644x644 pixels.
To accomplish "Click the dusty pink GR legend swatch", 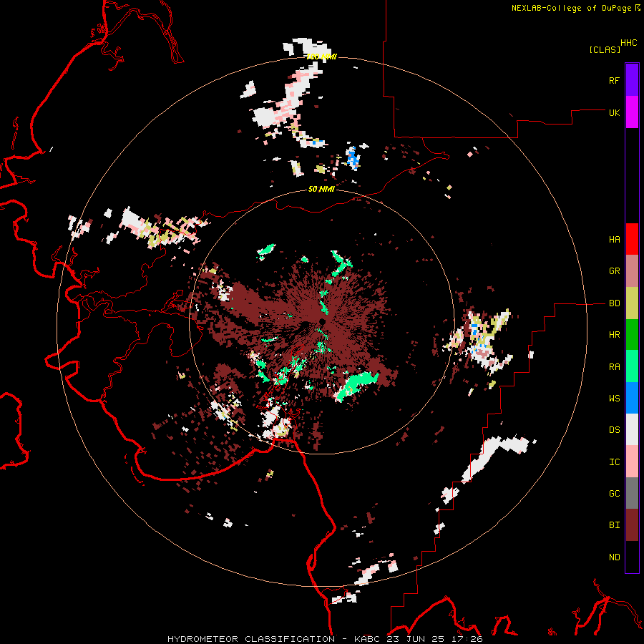I will 632,271.
